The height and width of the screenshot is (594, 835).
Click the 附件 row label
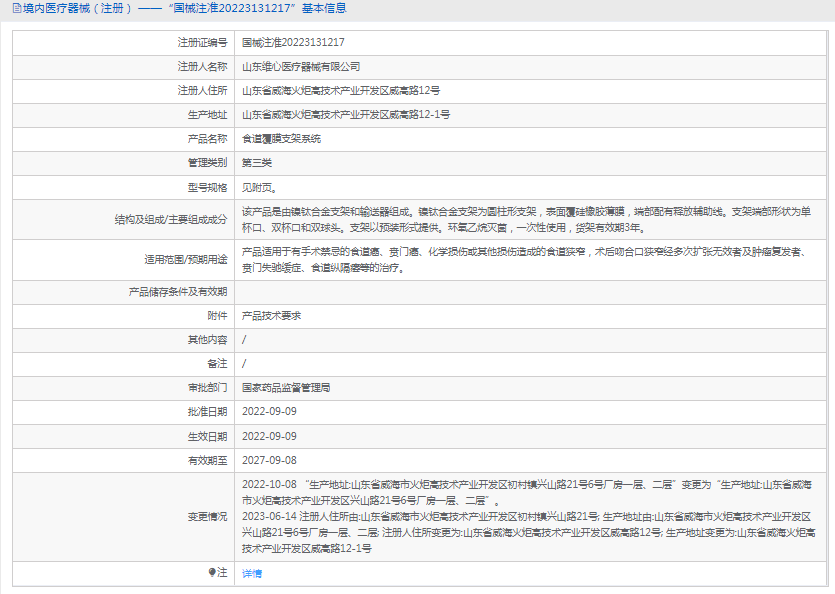click(x=217, y=316)
